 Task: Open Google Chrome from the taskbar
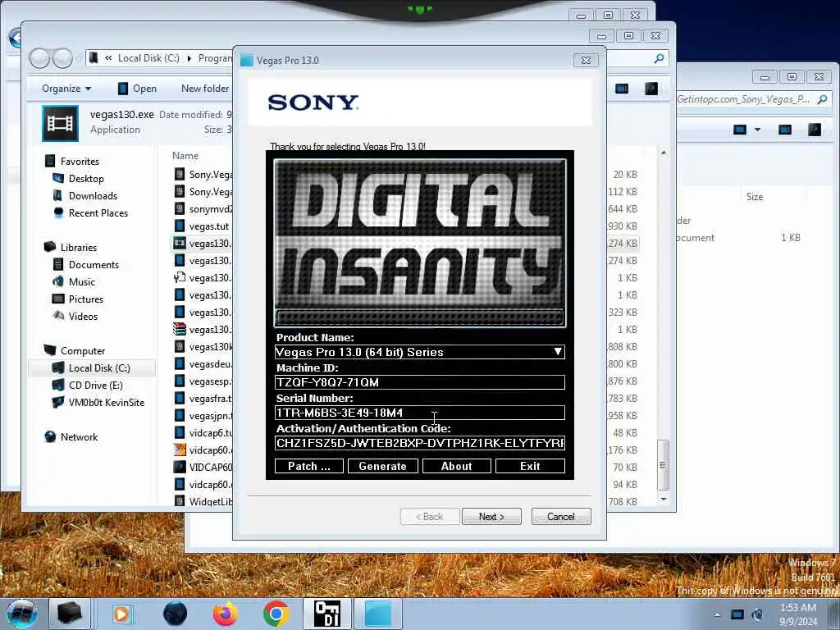tap(276, 614)
